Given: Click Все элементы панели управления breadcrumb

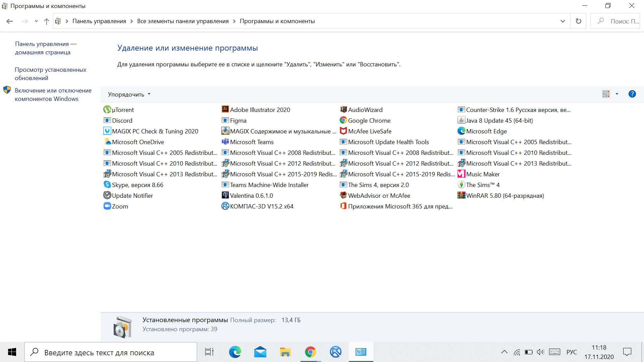Looking at the screenshot, I should coord(182,21).
